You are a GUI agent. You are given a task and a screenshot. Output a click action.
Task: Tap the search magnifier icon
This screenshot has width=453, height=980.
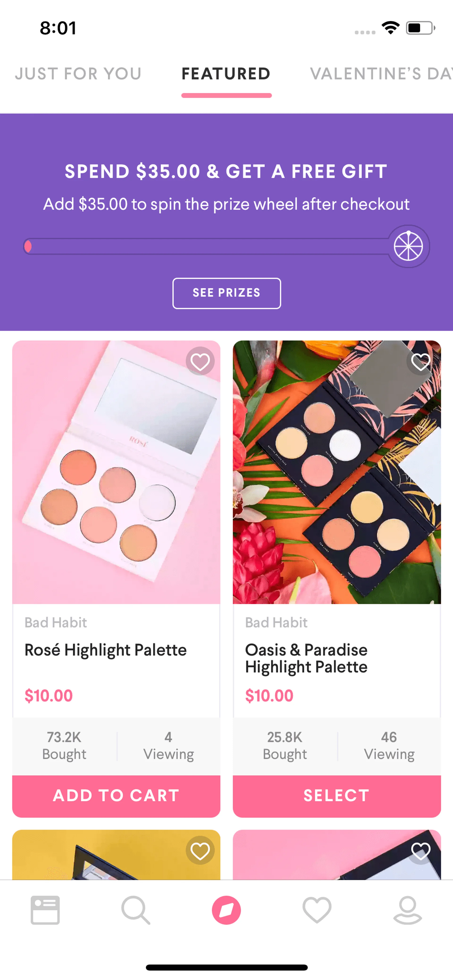click(135, 910)
